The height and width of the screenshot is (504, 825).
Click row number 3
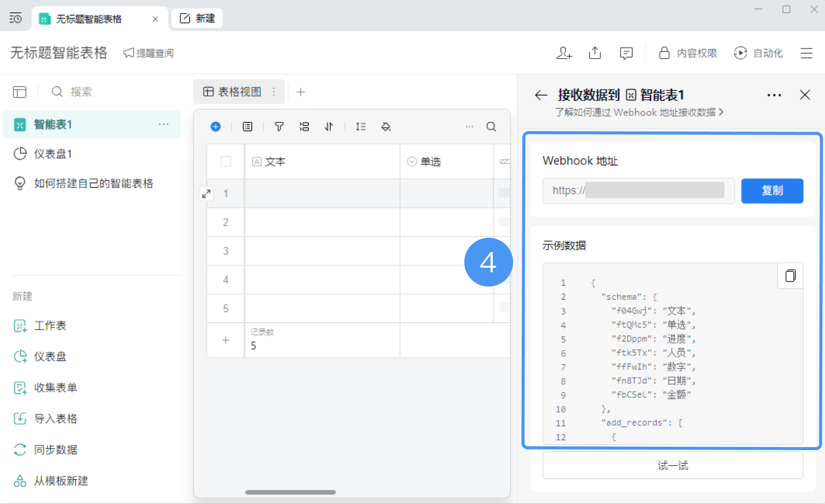[x=226, y=251]
